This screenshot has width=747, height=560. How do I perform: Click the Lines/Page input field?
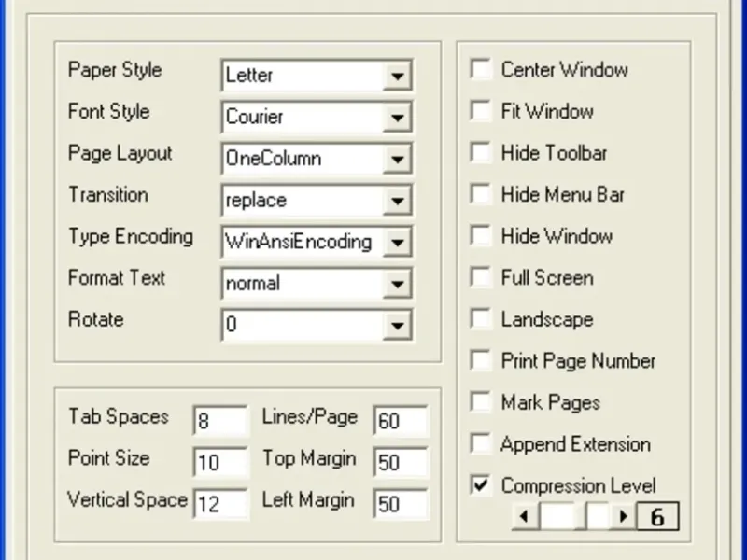coord(401,421)
